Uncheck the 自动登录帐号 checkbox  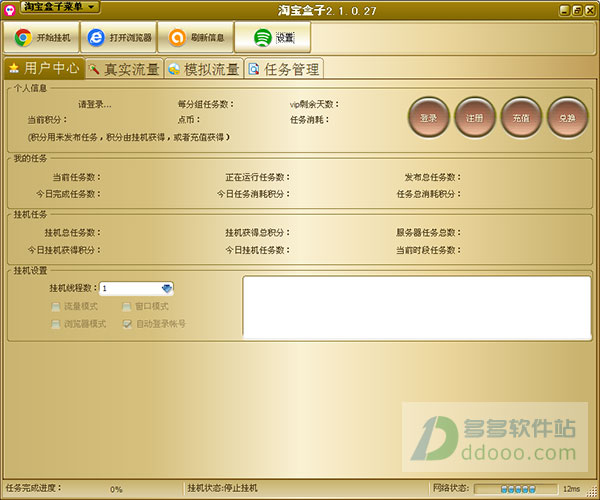click(127, 324)
